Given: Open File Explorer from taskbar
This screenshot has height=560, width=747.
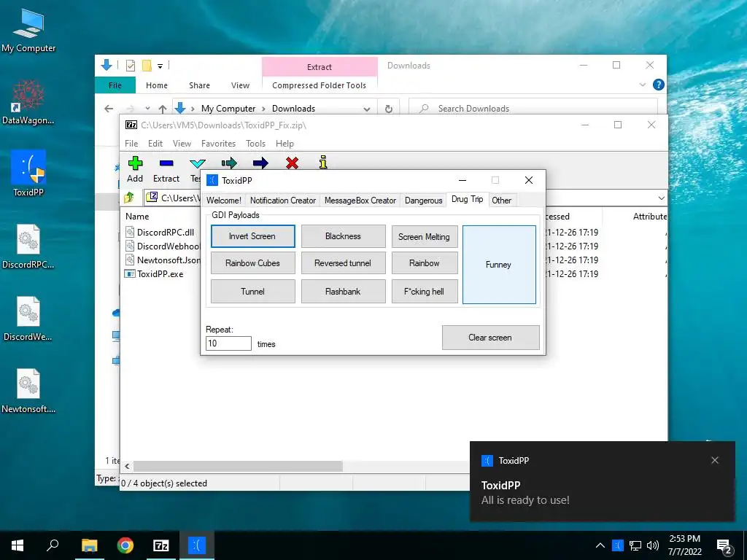Looking at the screenshot, I should 89,545.
